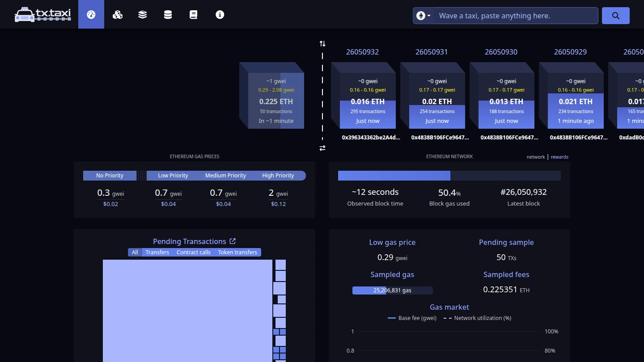The height and width of the screenshot is (362, 644).
Task: Open the Pending Transactions external link icon
Action: point(233,241)
